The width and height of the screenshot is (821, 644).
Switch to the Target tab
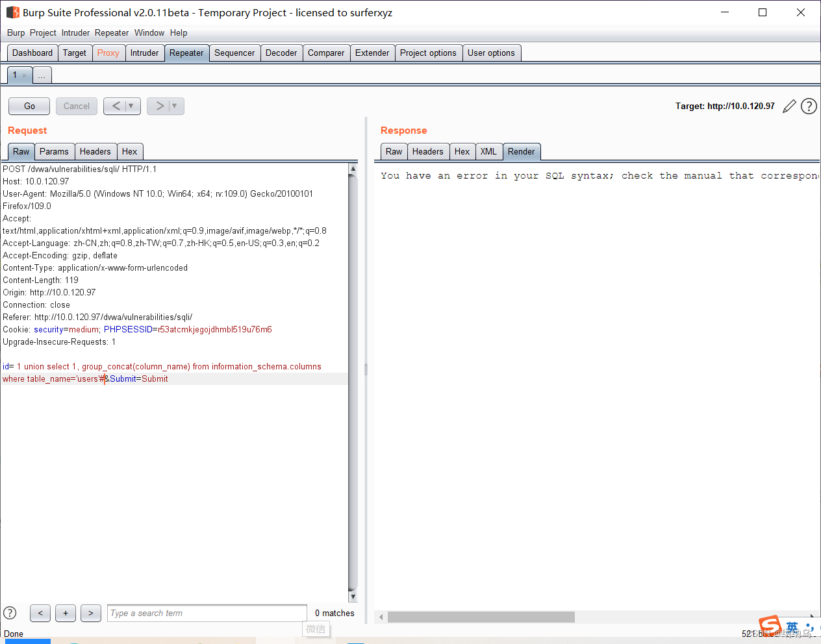click(x=75, y=53)
